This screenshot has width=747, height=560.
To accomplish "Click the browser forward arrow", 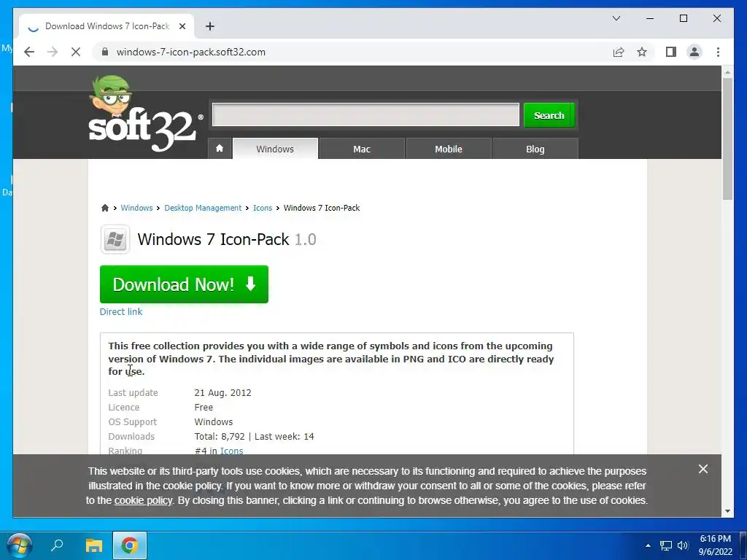I will tap(53, 52).
